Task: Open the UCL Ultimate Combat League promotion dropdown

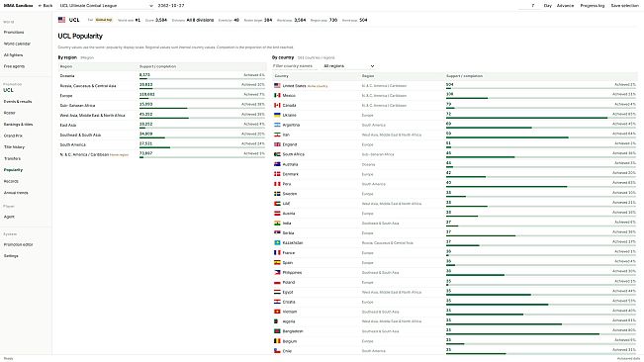Action: tap(106, 6)
